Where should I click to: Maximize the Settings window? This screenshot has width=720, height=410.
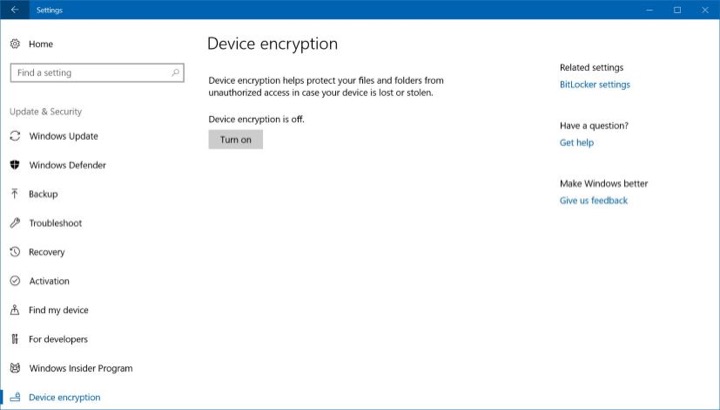677,10
